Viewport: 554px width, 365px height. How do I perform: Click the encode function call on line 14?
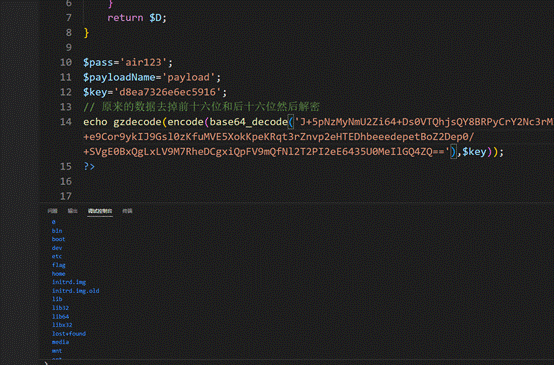click(x=185, y=122)
